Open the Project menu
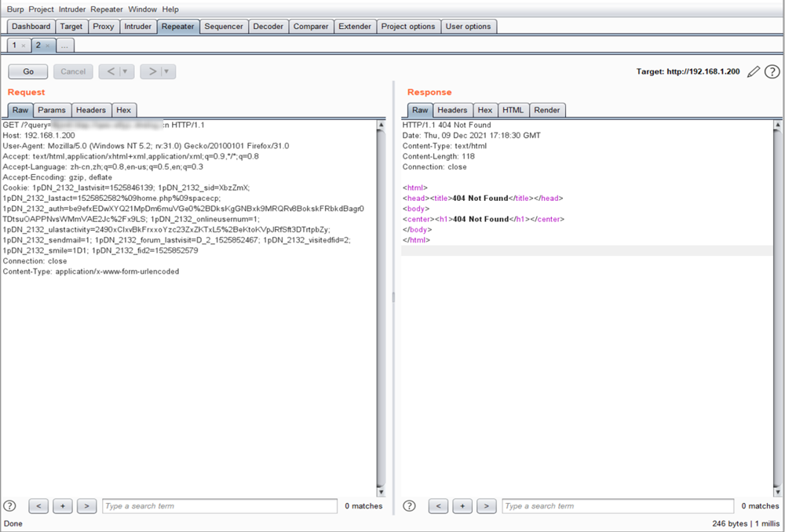Viewport: 785px width, 532px height. tap(41, 9)
